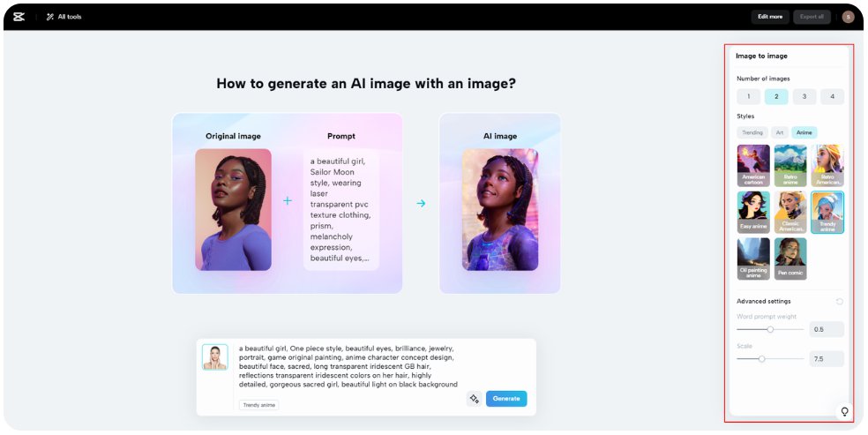Choose the Retro anime style

pos(790,165)
